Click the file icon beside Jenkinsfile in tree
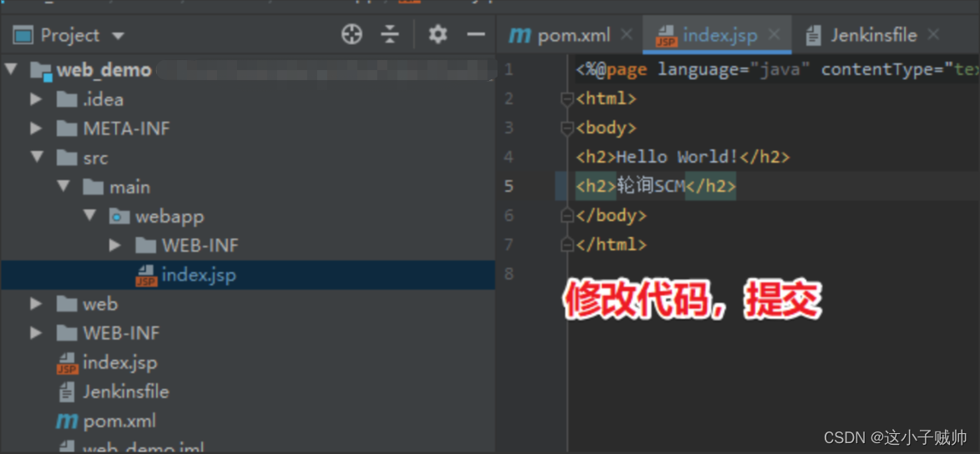980x454 pixels. point(66,392)
